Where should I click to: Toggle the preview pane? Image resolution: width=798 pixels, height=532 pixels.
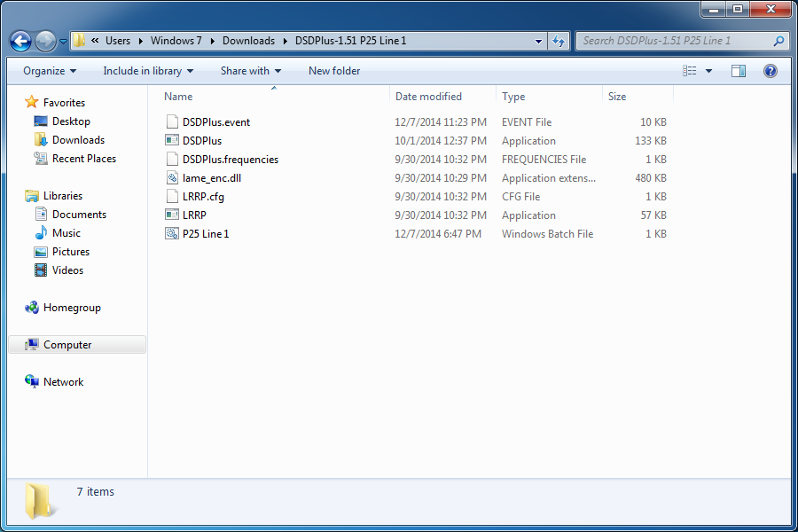click(739, 71)
